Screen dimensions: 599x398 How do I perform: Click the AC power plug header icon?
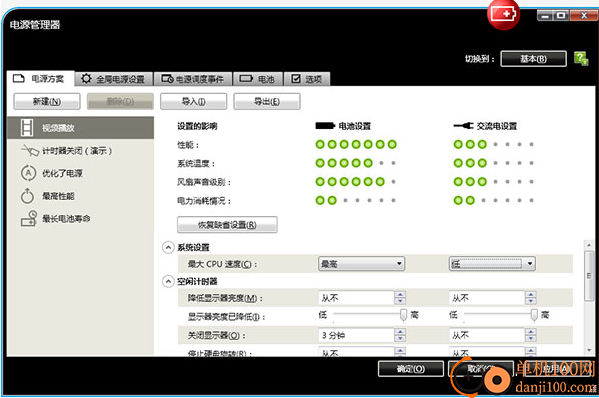463,126
